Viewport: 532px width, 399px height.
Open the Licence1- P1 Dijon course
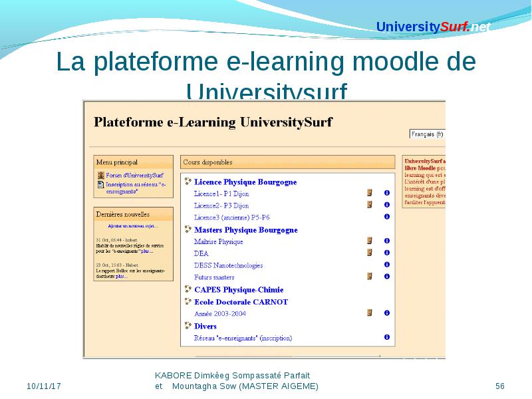[221, 194]
